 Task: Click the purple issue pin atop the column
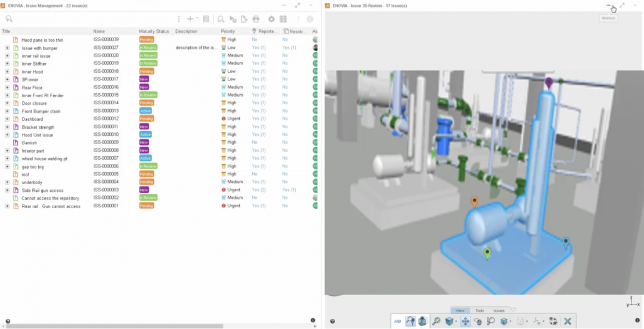coord(549,83)
